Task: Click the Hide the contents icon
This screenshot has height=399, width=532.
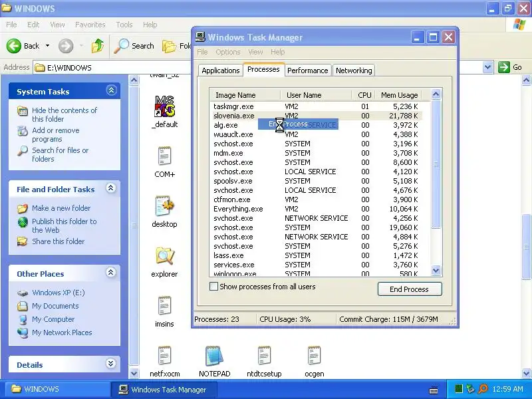Action: [x=23, y=111]
